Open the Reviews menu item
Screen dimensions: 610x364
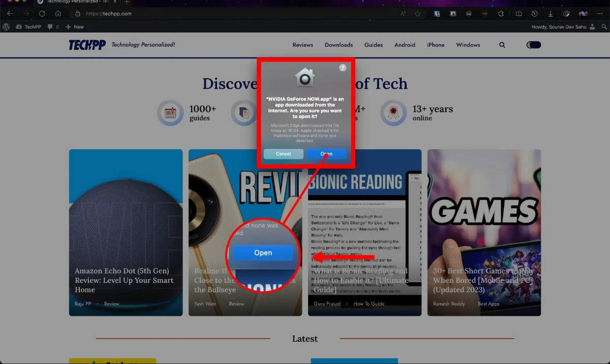302,45
